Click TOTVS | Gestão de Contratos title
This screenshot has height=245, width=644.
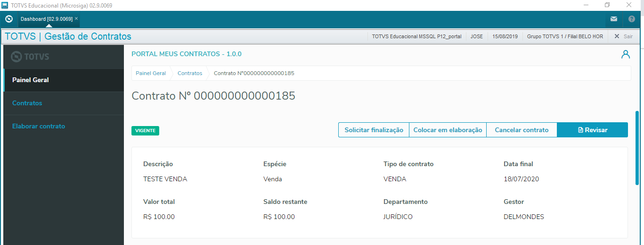point(68,36)
